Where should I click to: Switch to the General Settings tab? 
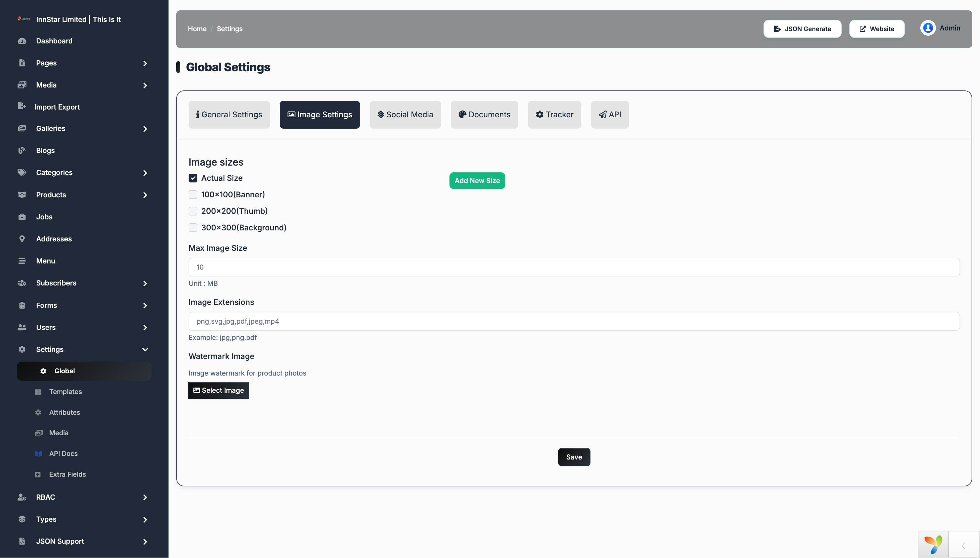229,115
